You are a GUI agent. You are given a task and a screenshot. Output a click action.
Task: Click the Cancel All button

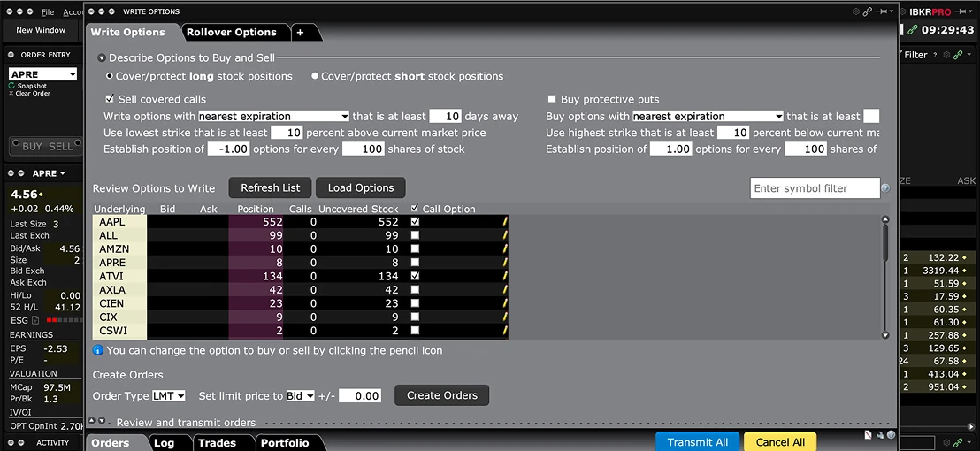(x=781, y=441)
